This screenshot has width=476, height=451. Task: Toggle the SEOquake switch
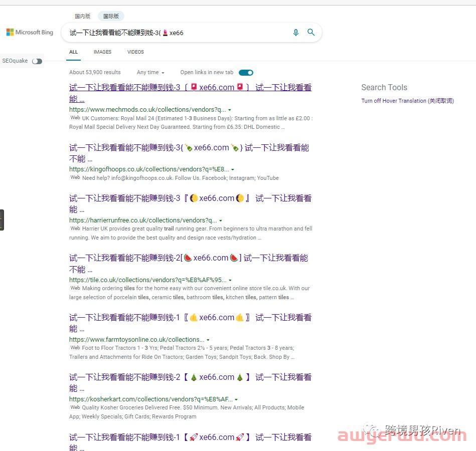click(x=37, y=61)
